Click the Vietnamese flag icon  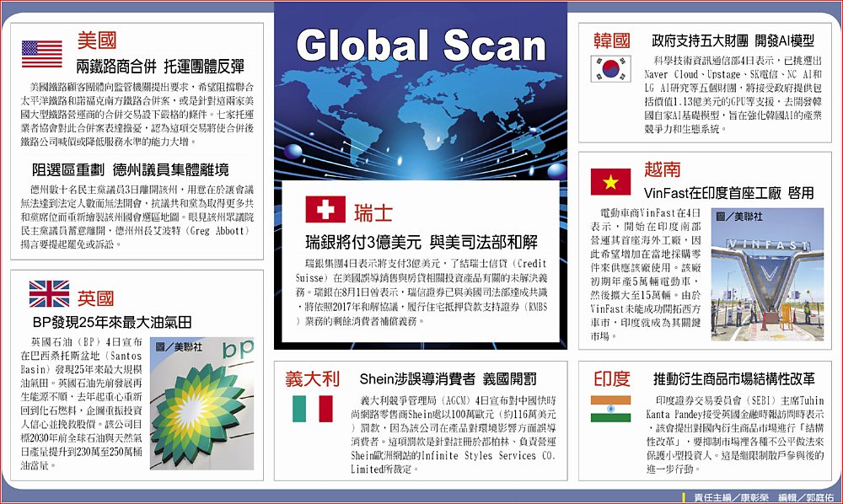(610, 181)
